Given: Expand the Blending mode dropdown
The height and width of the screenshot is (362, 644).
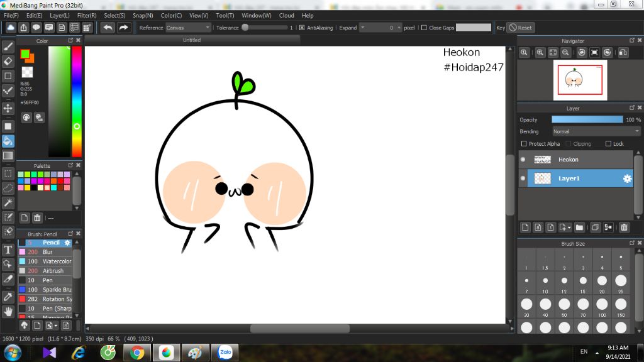Looking at the screenshot, I should [596, 131].
